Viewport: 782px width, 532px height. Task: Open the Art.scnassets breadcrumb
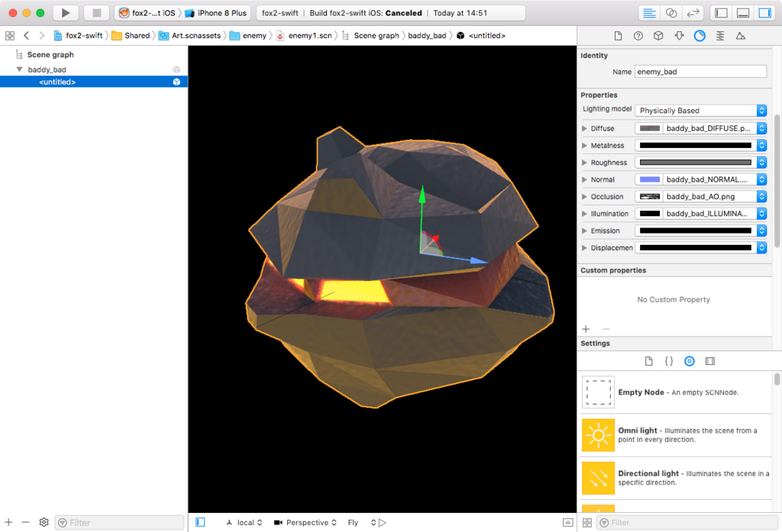coord(190,35)
